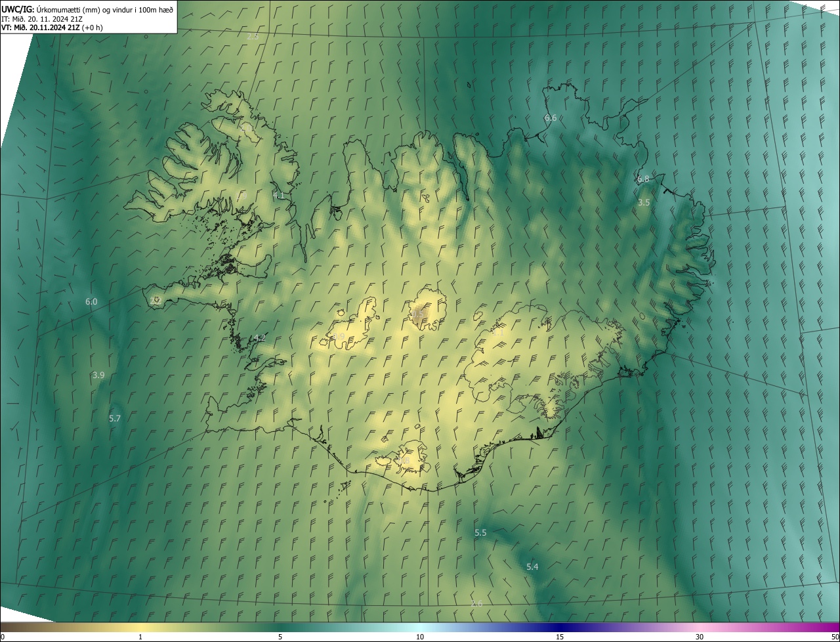Click the 5.4 value label on the map
840x642 pixels.
click(532, 567)
